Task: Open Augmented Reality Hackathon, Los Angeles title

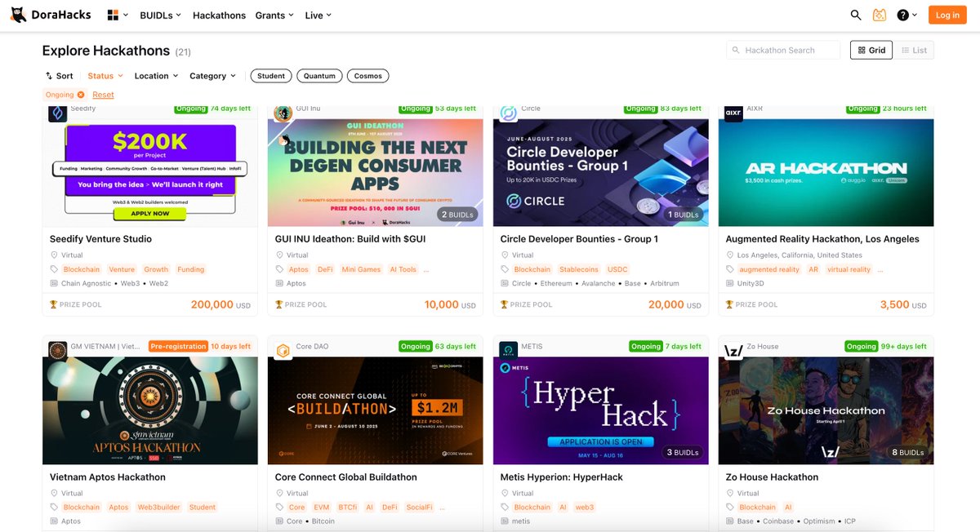Action: (822, 239)
